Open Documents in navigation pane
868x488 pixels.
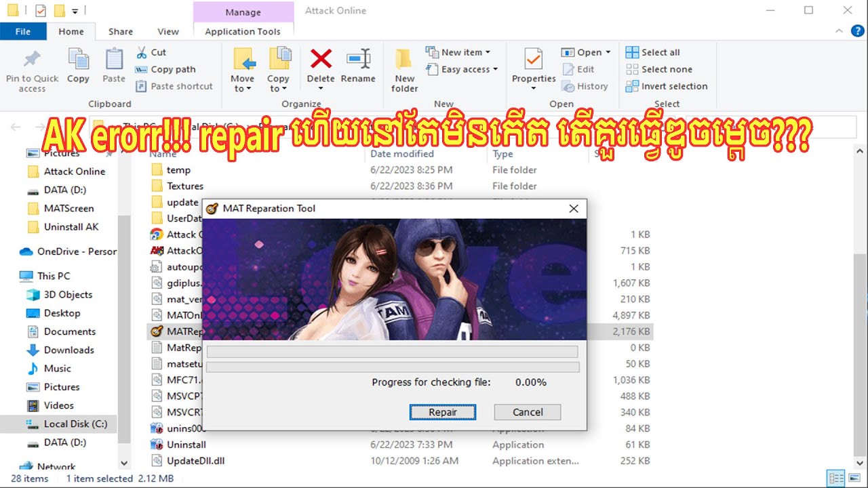pyautogui.click(x=61, y=331)
